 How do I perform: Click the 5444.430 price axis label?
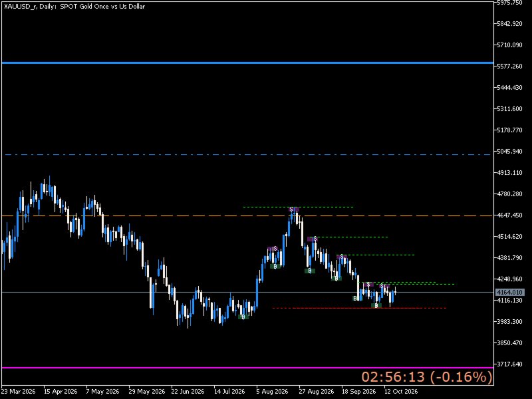pyautogui.click(x=509, y=88)
